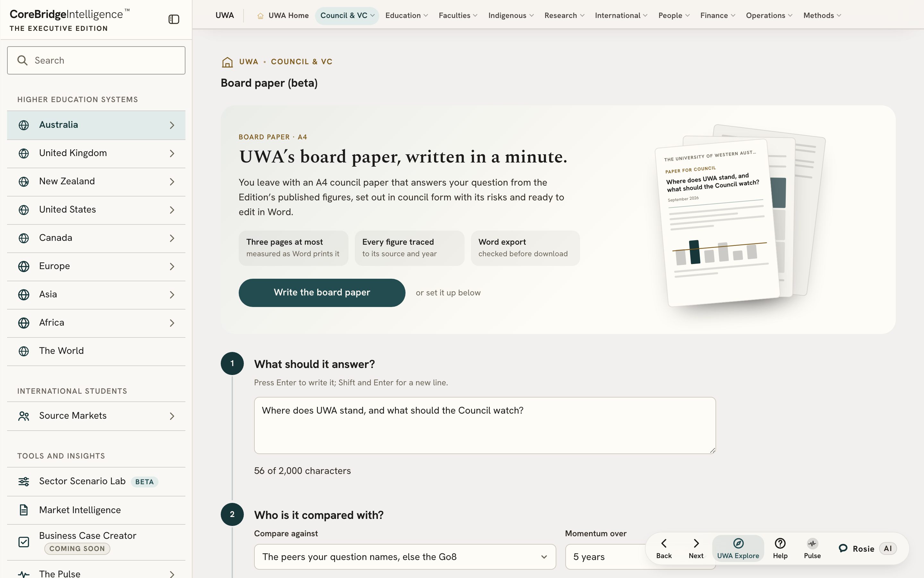Open the Council & VC menu
Image resolution: width=924 pixels, height=578 pixels.
pyautogui.click(x=347, y=16)
